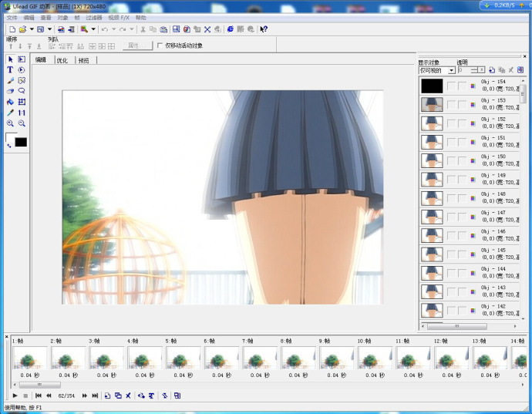Toggle first visibility box for Obj - 150
Viewport: 532px width, 414px height.
(451, 161)
